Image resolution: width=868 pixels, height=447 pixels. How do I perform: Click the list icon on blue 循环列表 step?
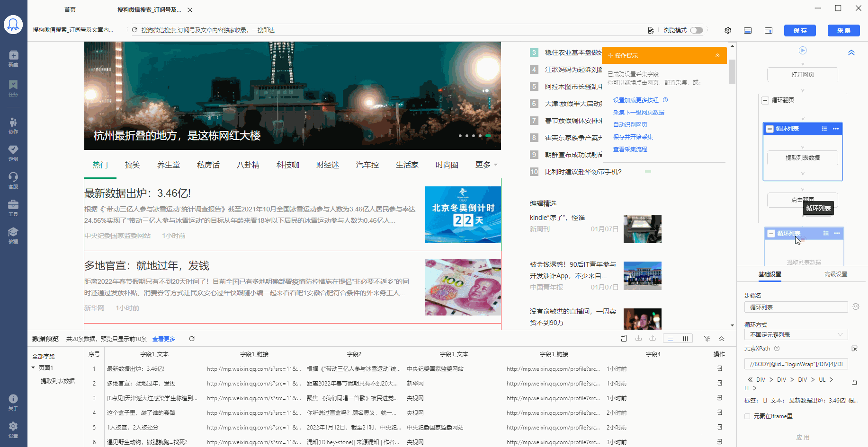(824, 129)
